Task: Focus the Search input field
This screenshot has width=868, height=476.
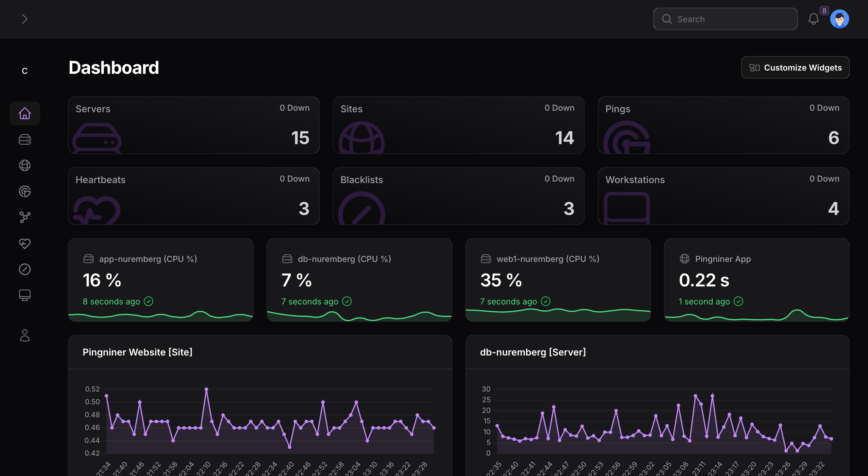Action: 725,19
